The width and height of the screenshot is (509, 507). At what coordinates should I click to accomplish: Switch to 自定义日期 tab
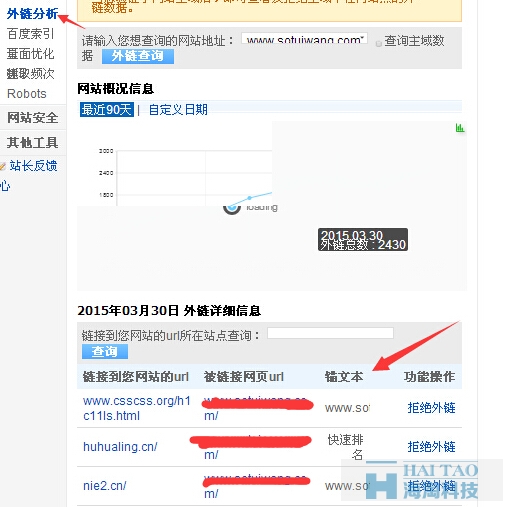[x=178, y=110]
